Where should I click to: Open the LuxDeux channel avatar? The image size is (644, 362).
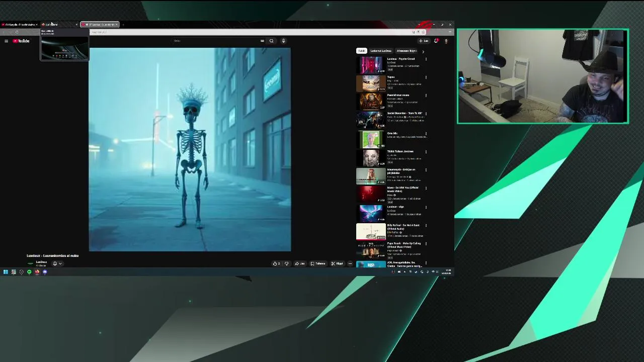[30, 263]
